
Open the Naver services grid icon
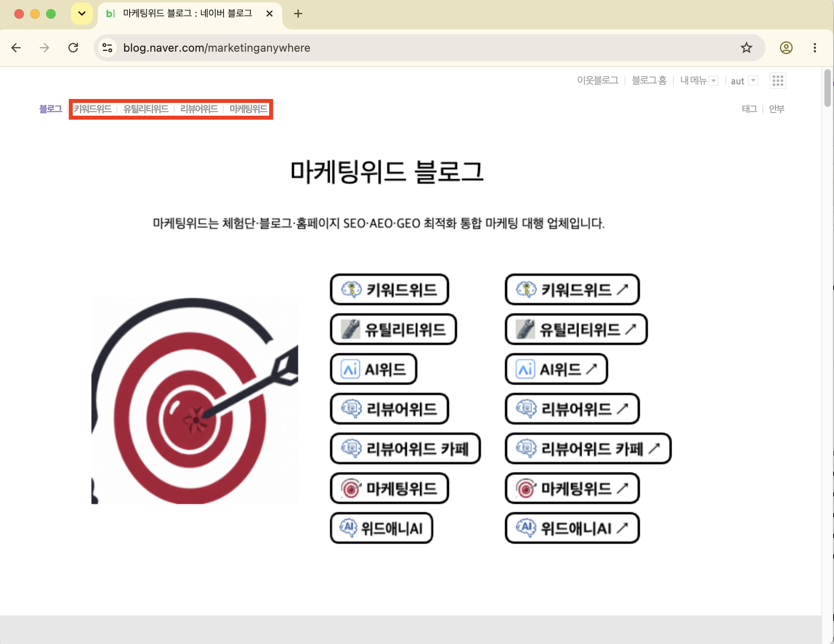point(778,81)
